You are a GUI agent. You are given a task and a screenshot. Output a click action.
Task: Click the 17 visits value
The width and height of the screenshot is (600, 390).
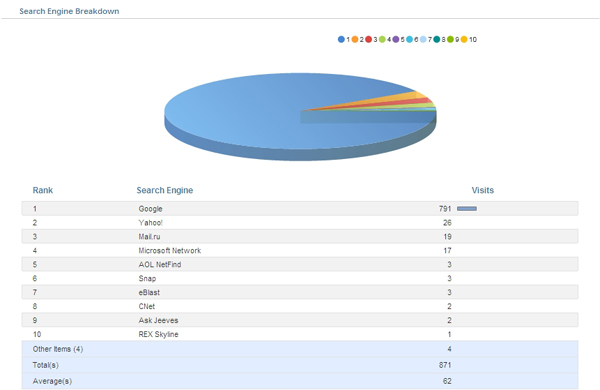coord(447,251)
